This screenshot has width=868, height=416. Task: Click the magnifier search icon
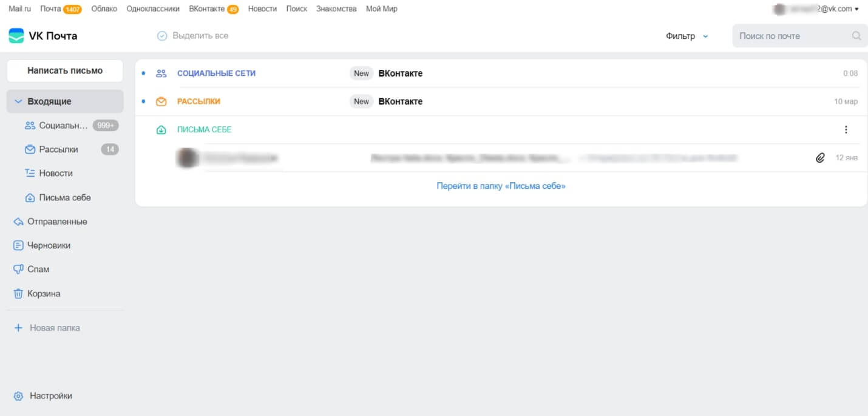[856, 36]
